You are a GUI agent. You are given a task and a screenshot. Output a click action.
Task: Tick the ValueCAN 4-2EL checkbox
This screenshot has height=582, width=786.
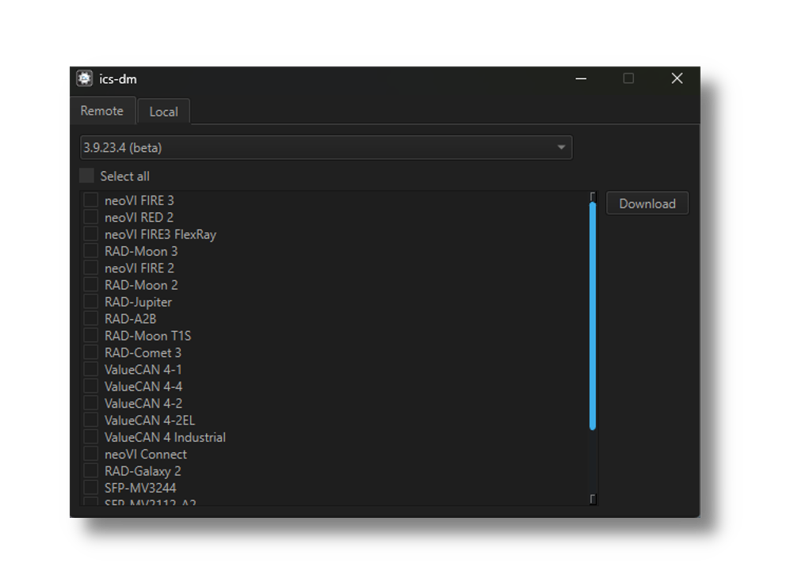[x=91, y=420]
